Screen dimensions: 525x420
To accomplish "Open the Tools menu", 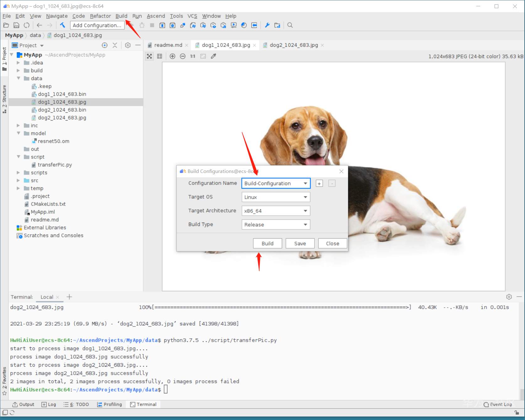I will coord(176,16).
